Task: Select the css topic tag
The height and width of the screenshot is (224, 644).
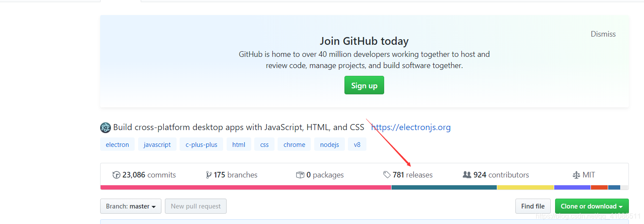Action: [264, 145]
